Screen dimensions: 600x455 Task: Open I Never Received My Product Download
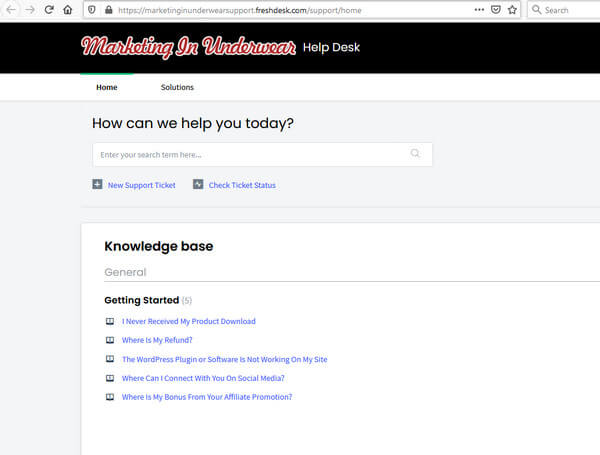click(x=189, y=321)
